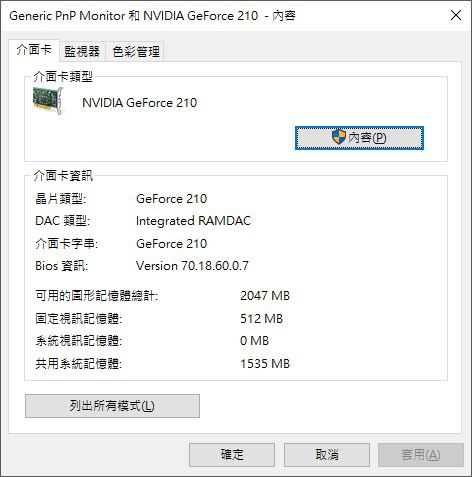472x477 pixels.
Task: Click the graphics adapter card icon
Action: pos(48,100)
